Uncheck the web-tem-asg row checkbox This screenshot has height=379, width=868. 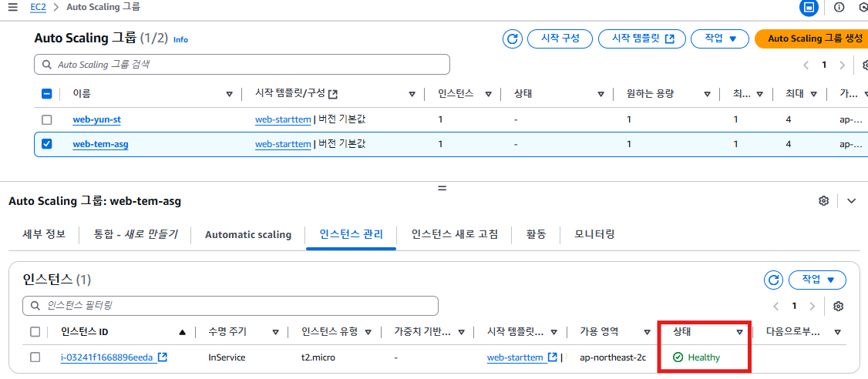click(47, 144)
